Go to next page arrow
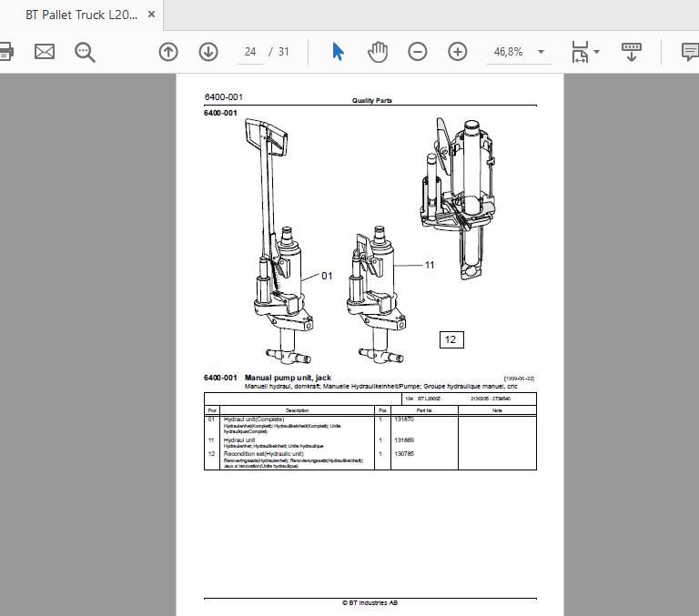 click(208, 52)
